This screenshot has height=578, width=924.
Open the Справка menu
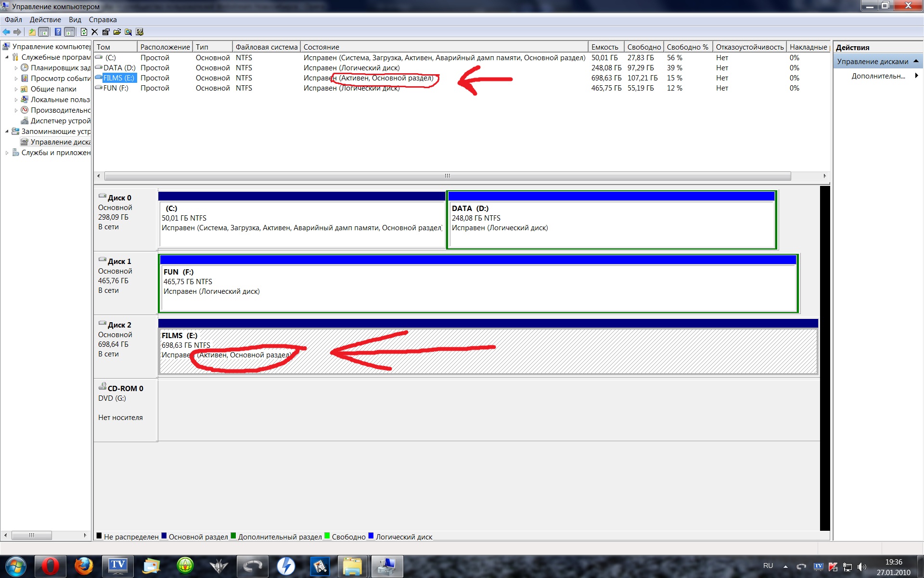pyautogui.click(x=103, y=20)
